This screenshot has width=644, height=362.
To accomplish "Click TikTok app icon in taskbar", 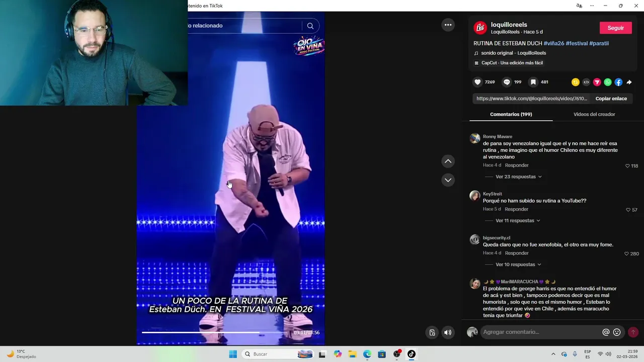I will pos(412,354).
